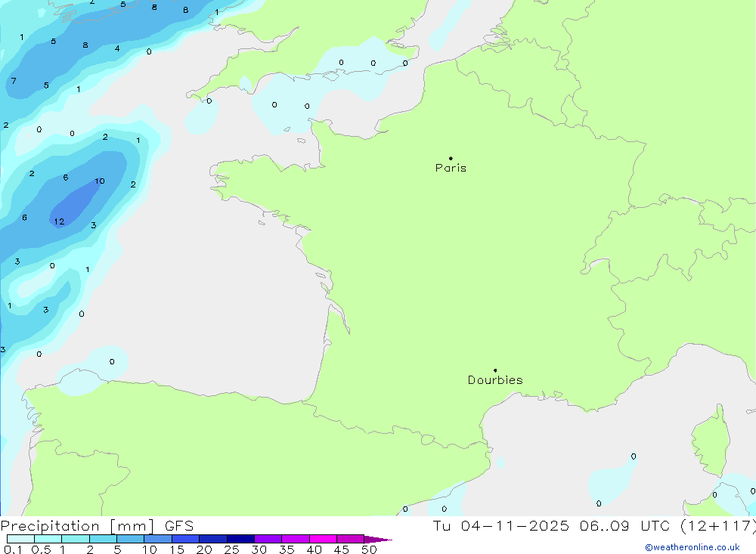Select the 25–30 mm dark blue legend swatch
This screenshot has height=554, width=756.
pyautogui.click(x=240, y=539)
